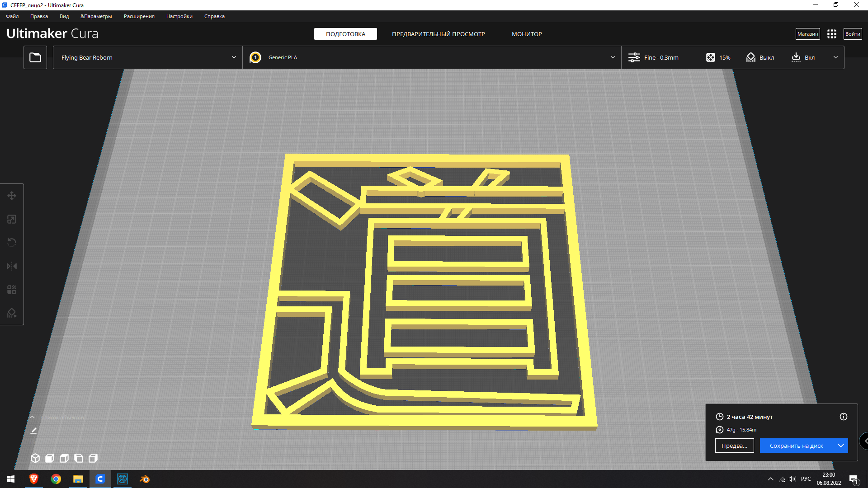Select the Support Blocker tool
This screenshot has height=488, width=868.
click(12, 313)
